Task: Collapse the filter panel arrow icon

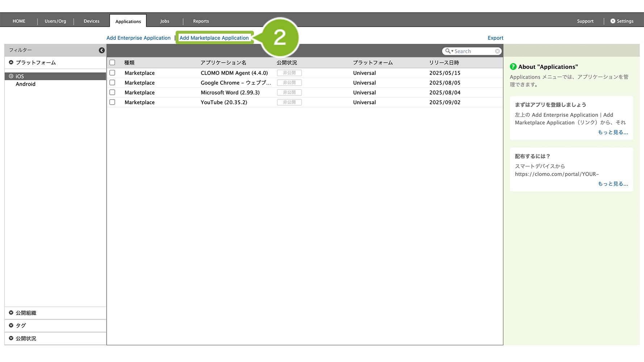Action: click(102, 50)
